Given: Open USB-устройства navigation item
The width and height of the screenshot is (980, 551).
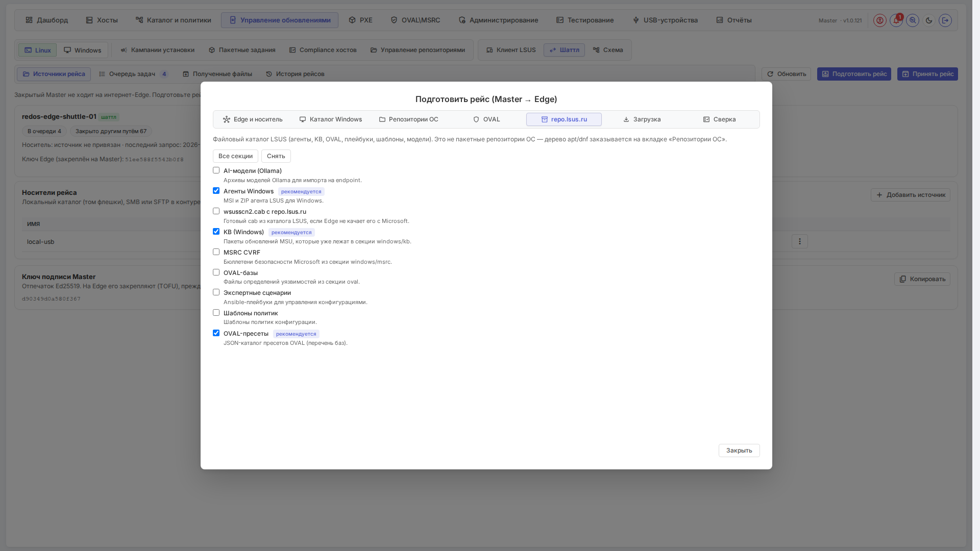Looking at the screenshot, I should click(665, 20).
